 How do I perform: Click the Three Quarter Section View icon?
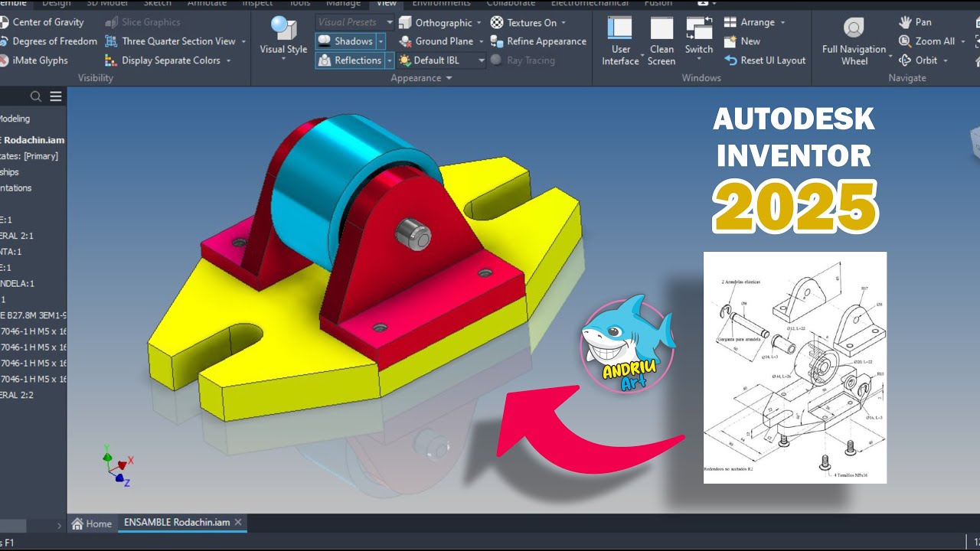click(x=112, y=41)
